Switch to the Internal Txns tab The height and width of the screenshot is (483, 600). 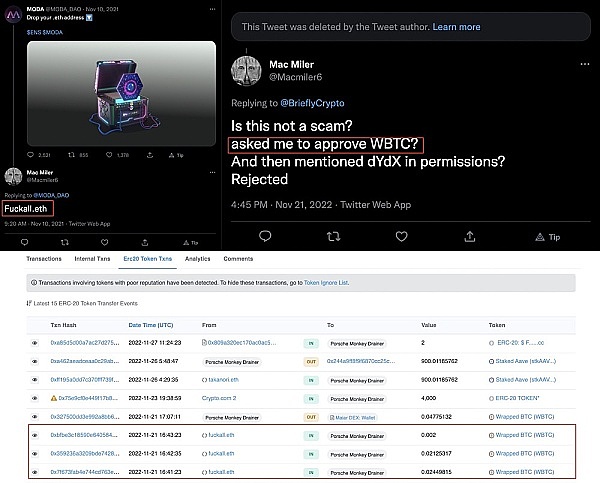pyautogui.click(x=94, y=258)
